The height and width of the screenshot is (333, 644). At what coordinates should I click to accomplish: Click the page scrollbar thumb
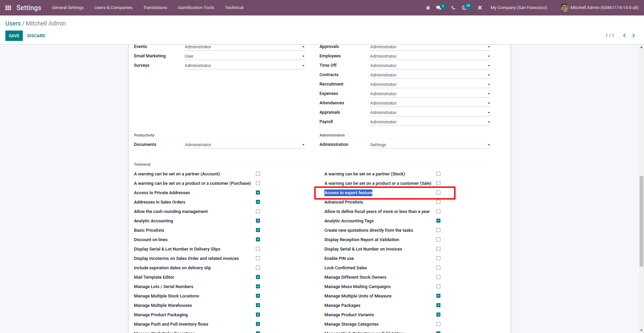pyautogui.click(x=641, y=221)
